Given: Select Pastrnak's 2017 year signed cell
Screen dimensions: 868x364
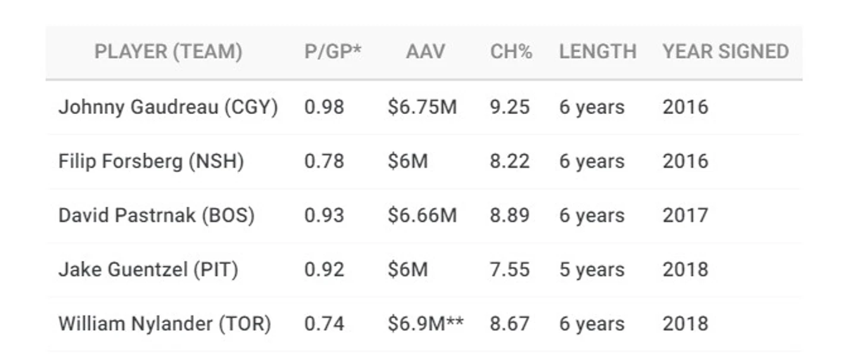Looking at the screenshot, I should [685, 216].
